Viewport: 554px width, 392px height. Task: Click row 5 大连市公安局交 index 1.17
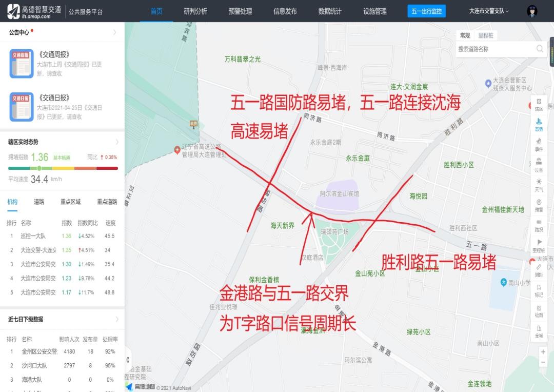point(66,292)
